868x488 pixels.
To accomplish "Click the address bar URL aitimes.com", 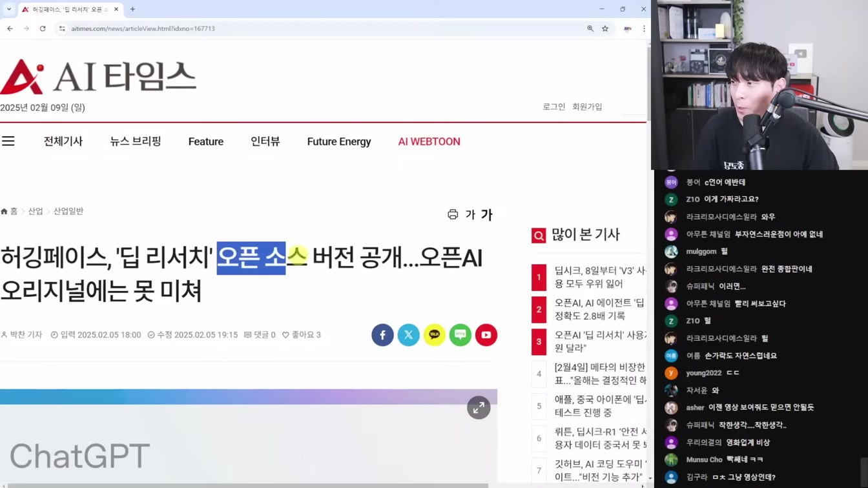I will pos(143,28).
